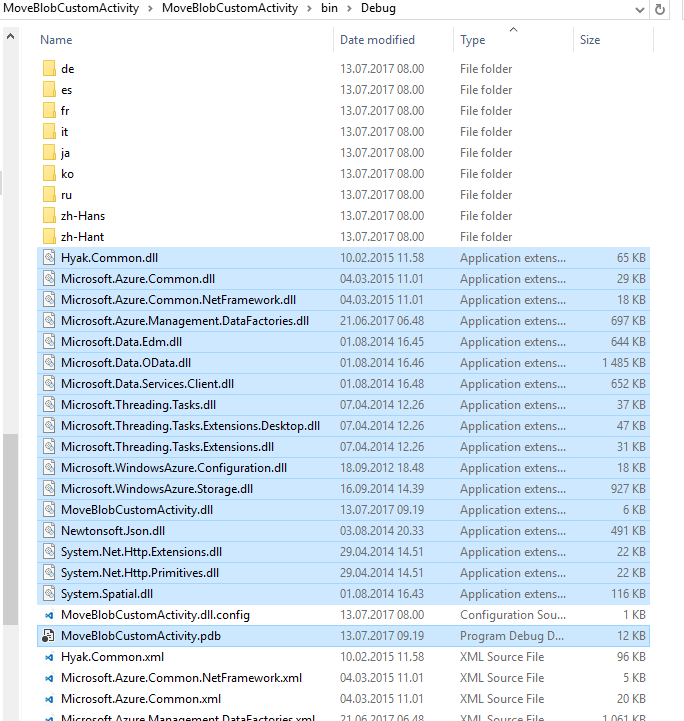Screen dimensions: 684x721
Task: Click the zh-Hans folder icon
Action: click(x=49, y=216)
